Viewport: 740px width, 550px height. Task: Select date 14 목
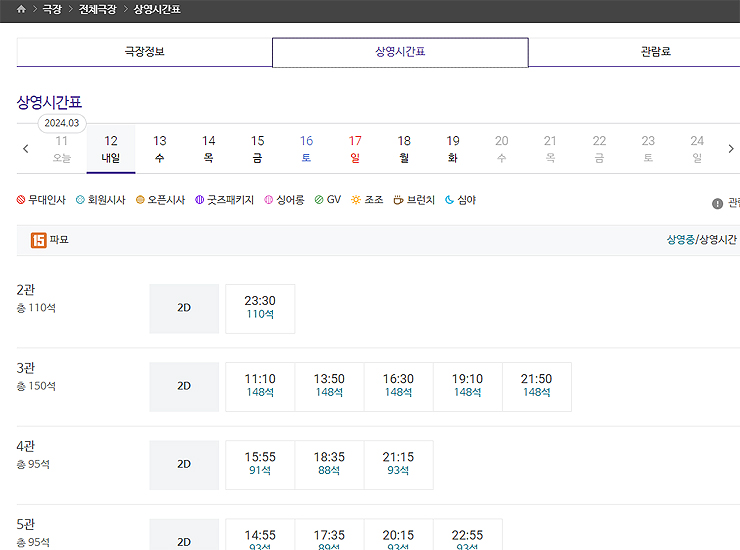coord(209,149)
